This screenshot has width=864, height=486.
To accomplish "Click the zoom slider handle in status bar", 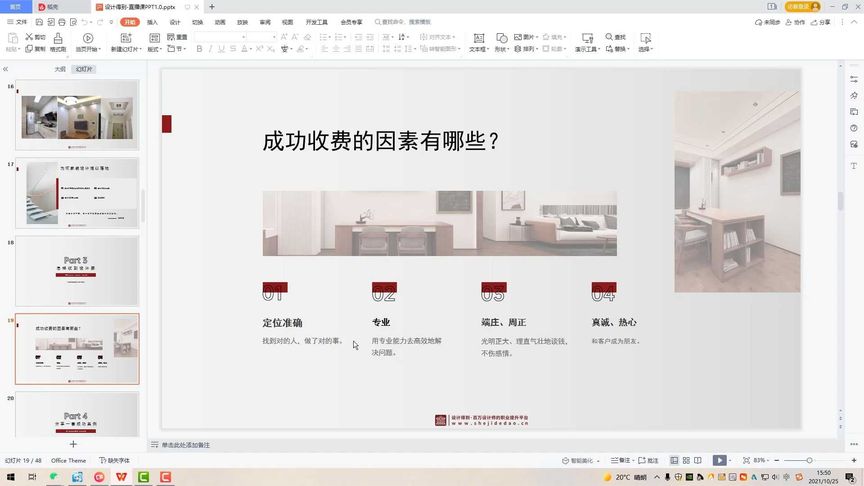I will [809, 460].
